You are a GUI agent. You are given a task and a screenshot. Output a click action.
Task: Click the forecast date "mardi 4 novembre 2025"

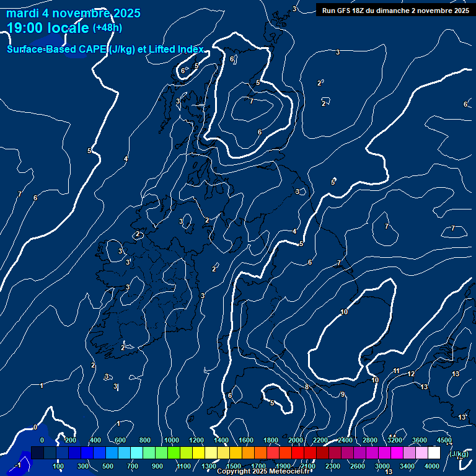click(74, 14)
